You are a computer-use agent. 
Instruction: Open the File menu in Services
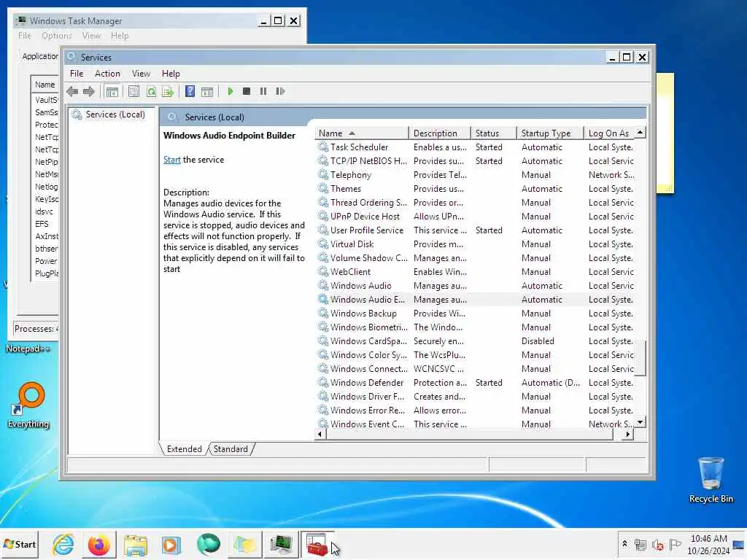[77, 74]
